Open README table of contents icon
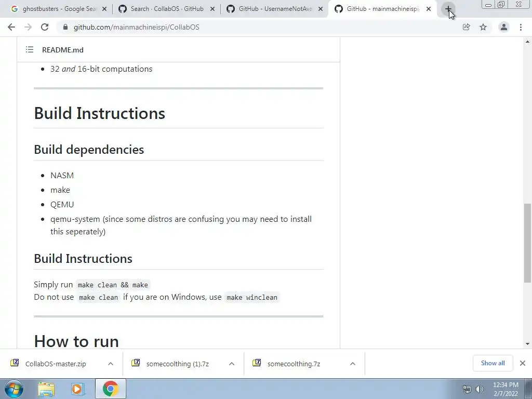532x399 pixels. [30, 50]
